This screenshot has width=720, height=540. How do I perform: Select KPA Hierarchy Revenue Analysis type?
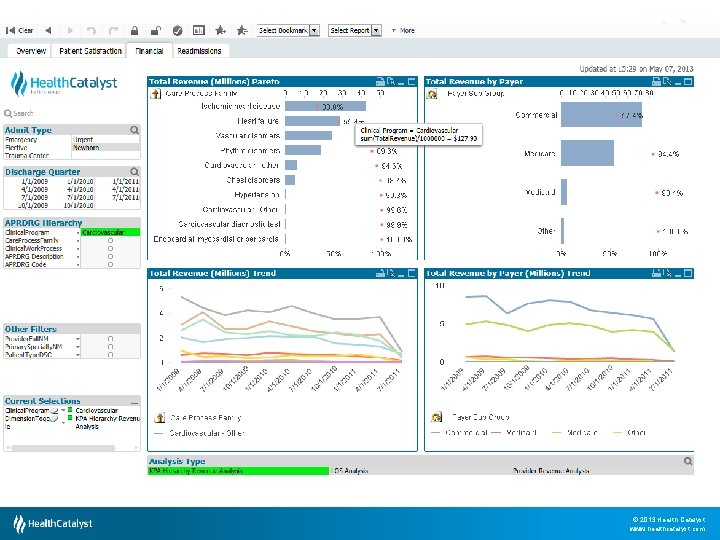[x=238, y=471]
